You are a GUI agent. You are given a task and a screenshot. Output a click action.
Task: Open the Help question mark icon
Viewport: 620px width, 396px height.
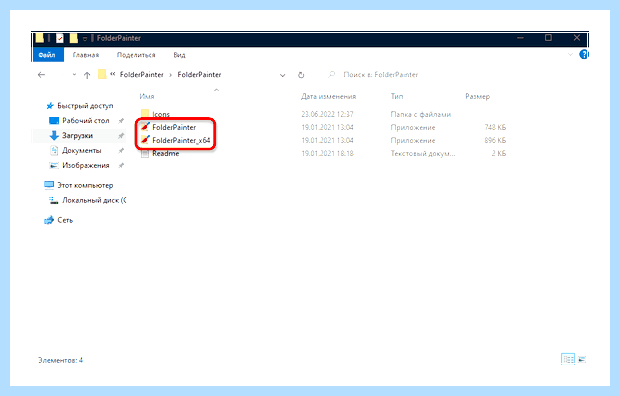click(583, 55)
